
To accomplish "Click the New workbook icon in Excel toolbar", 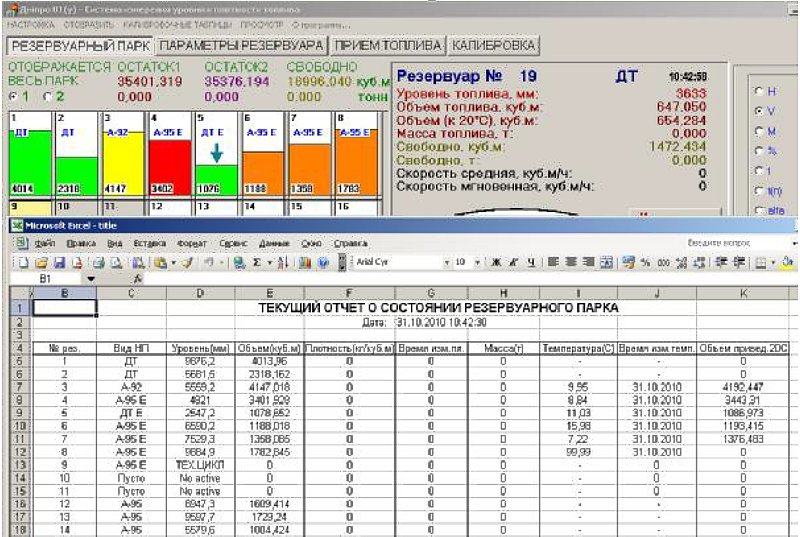I will (x=23, y=263).
